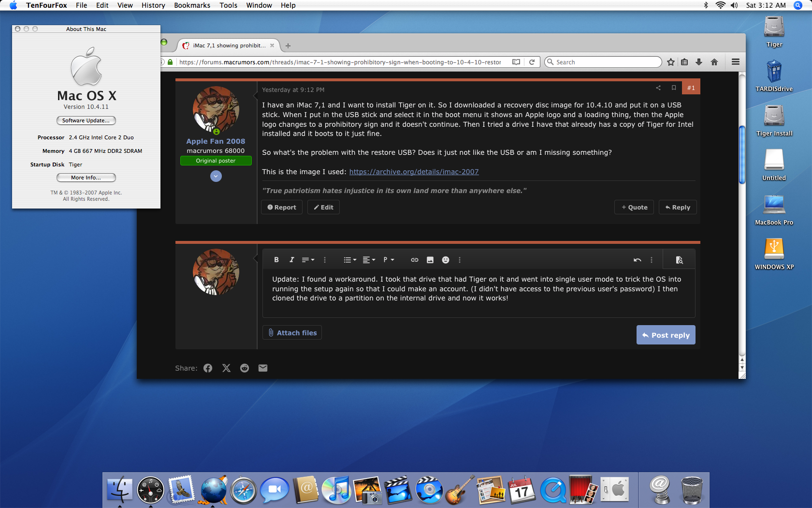Launch Photo Booth from the Dock

point(583,490)
